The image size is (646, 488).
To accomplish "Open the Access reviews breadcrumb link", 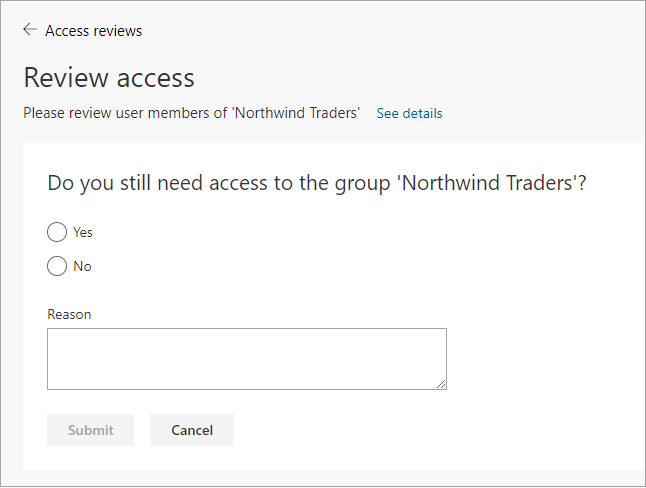I will coord(93,31).
